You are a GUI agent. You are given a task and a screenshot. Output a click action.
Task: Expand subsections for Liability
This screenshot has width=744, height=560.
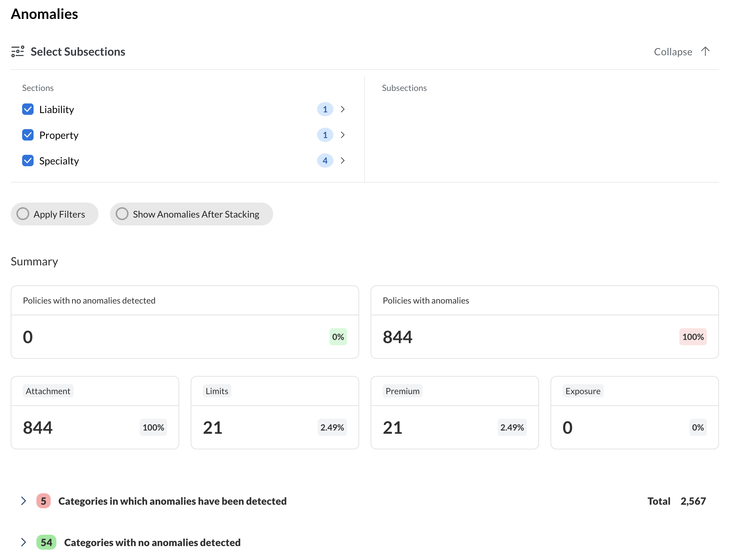point(342,109)
